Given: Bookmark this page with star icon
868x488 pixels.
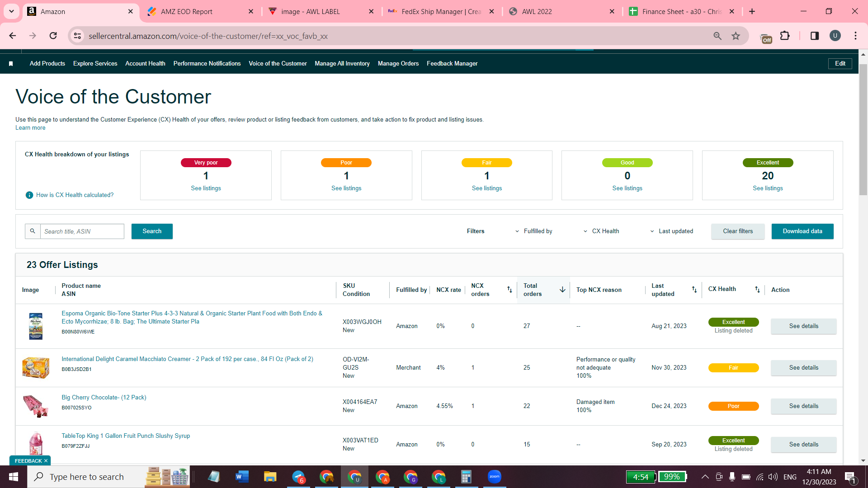Looking at the screenshot, I should click(736, 36).
